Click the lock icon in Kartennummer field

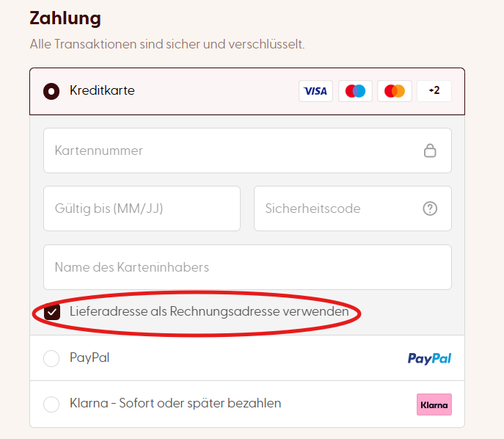tap(430, 151)
